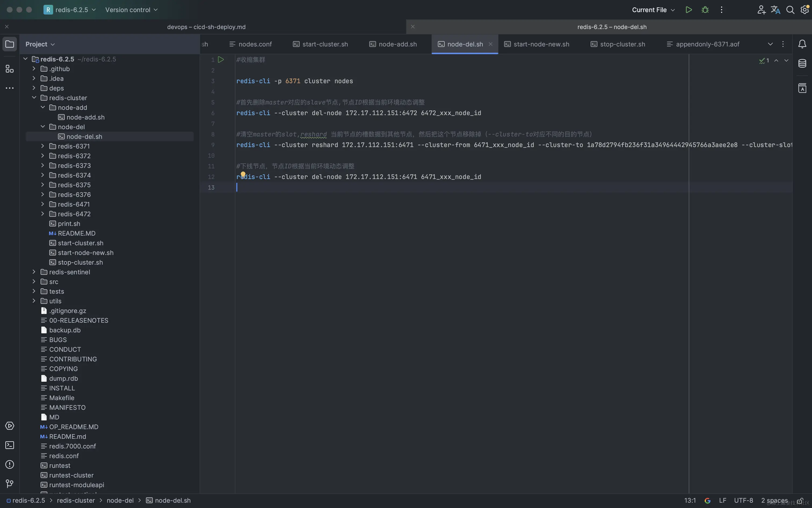The image size is (812, 508).
Task: Click the gutter run arrow on line 1
Action: pyautogui.click(x=221, y=59)
